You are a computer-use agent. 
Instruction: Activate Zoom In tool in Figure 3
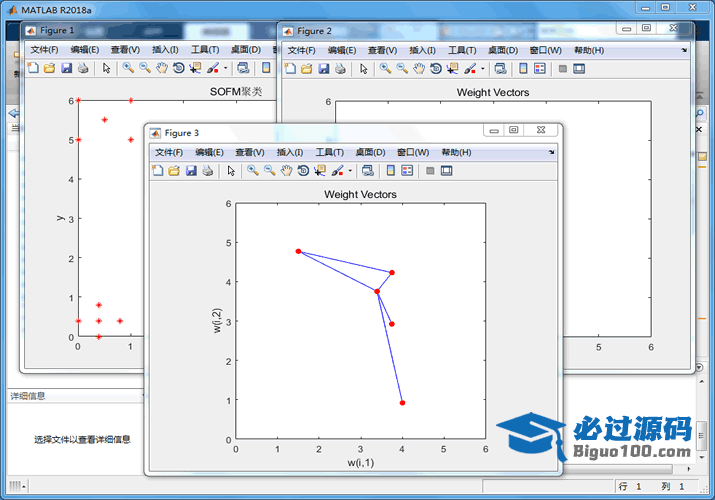coord(253,171)
